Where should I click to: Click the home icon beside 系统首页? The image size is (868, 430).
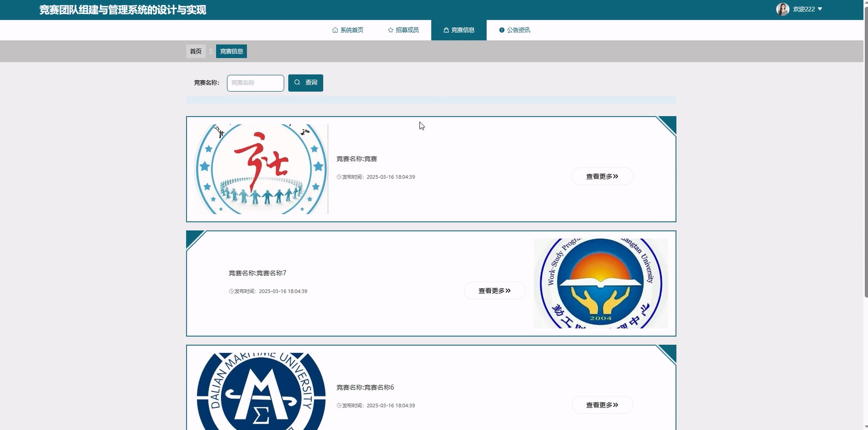coord(335,30)
